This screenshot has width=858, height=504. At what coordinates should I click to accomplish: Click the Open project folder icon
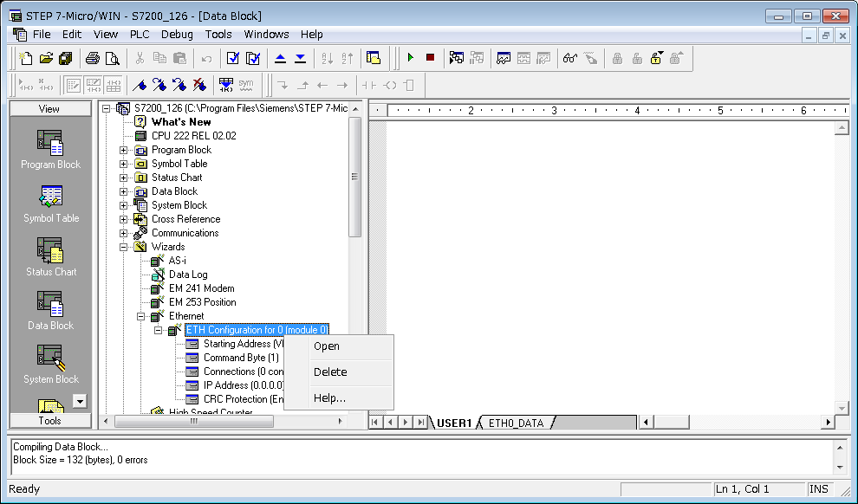tap(46, 58)
